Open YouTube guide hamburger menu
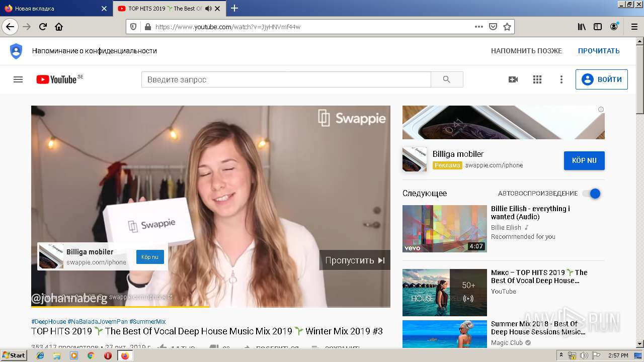 pyautogui.click(x=18, y=79)
